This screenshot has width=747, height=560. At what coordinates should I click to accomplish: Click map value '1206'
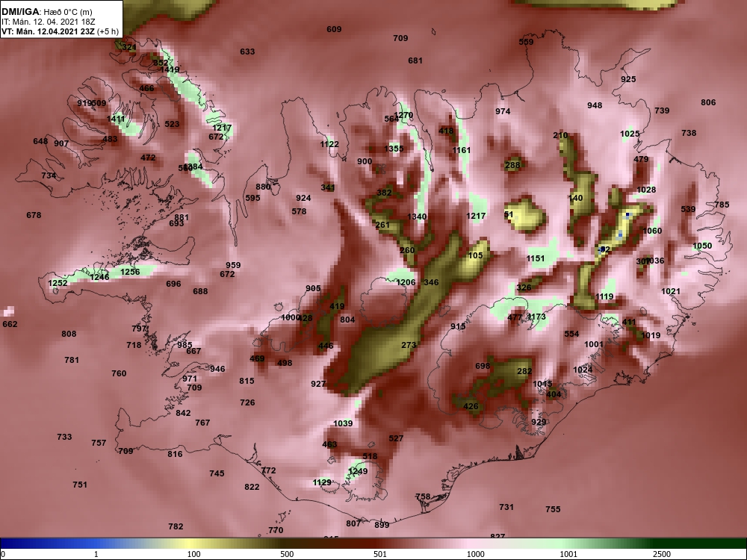(406, 283)
